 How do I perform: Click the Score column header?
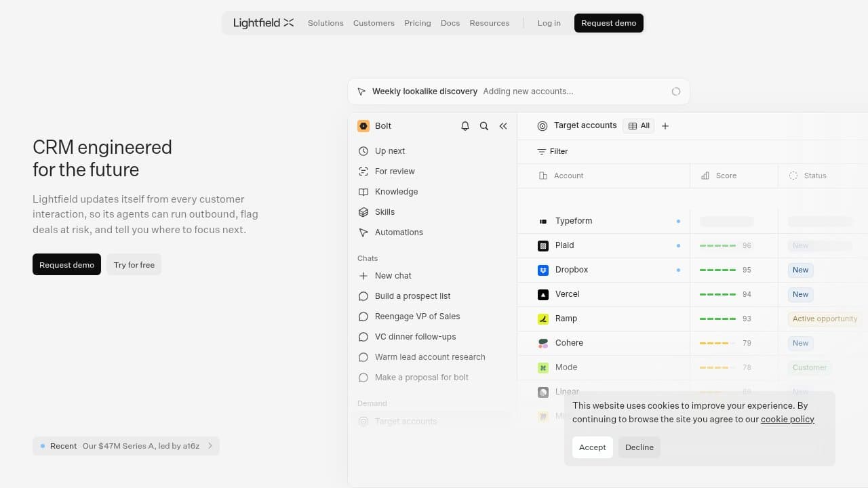pos(734,176)
